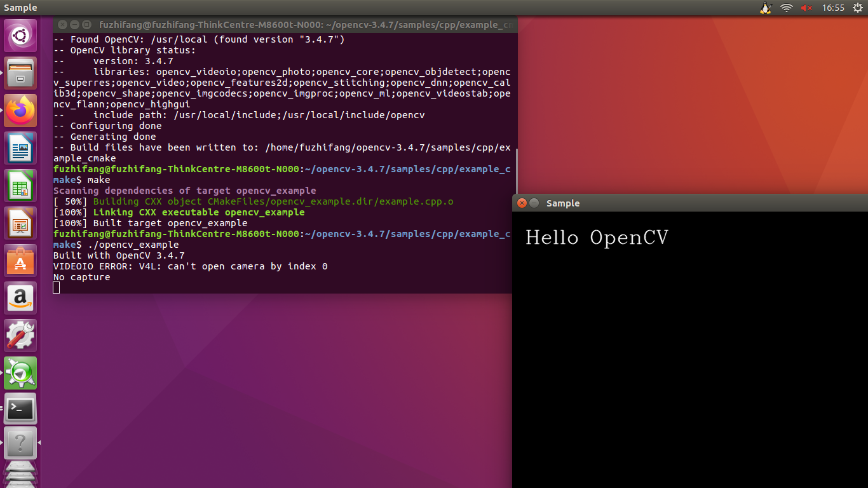Viewport: 868px width, 488px height.
Task: Close the Sample OpenCV window
Action: coord(522,203)
